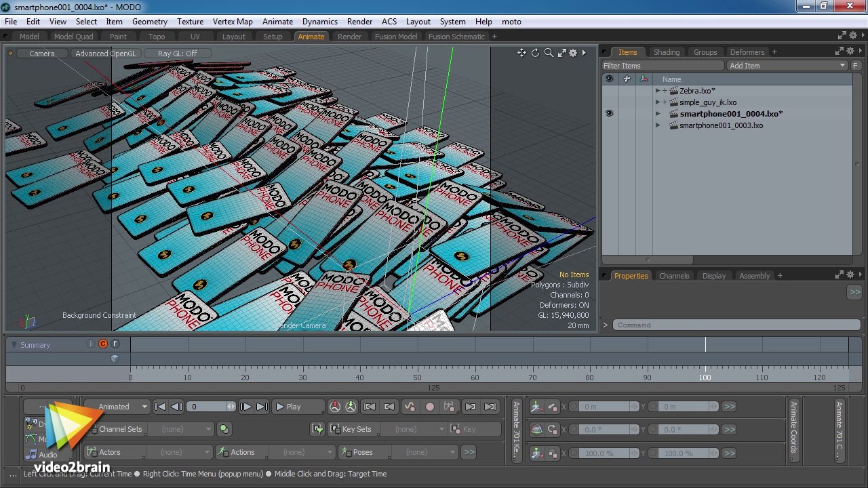Open the Dynamics menu
The width and height of the screenshot is (868, 488).
[x=320, y=22]
